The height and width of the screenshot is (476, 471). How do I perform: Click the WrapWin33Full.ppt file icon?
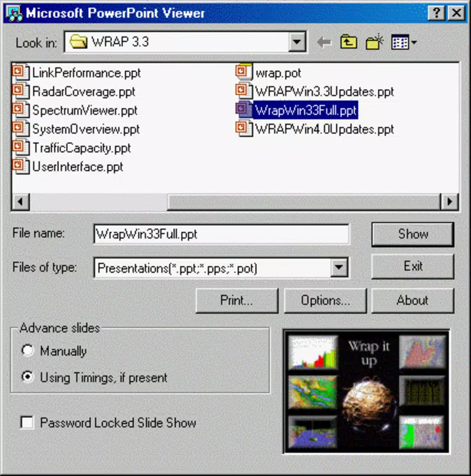[244, 109]
